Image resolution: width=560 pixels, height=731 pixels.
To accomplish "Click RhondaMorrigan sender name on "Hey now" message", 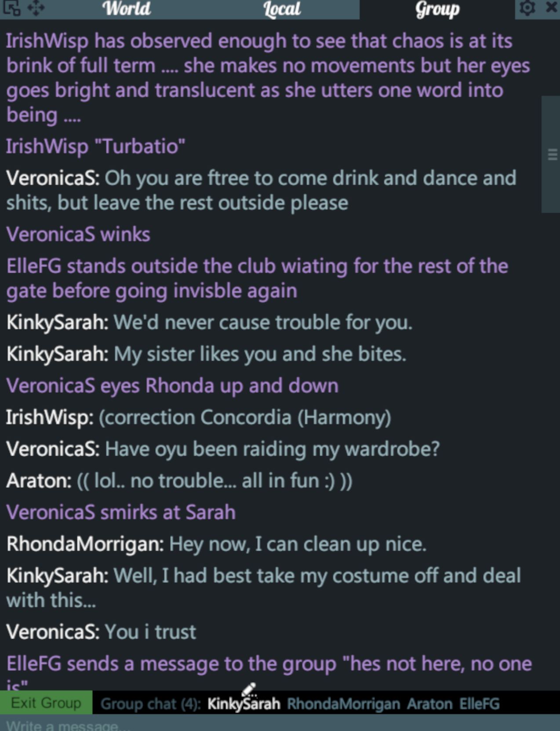I will coord(85,544).
